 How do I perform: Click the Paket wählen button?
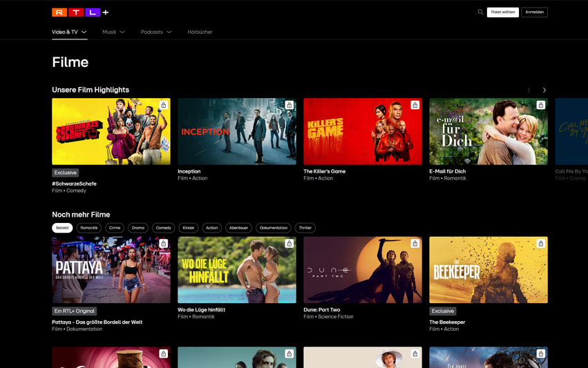point(503,12)
